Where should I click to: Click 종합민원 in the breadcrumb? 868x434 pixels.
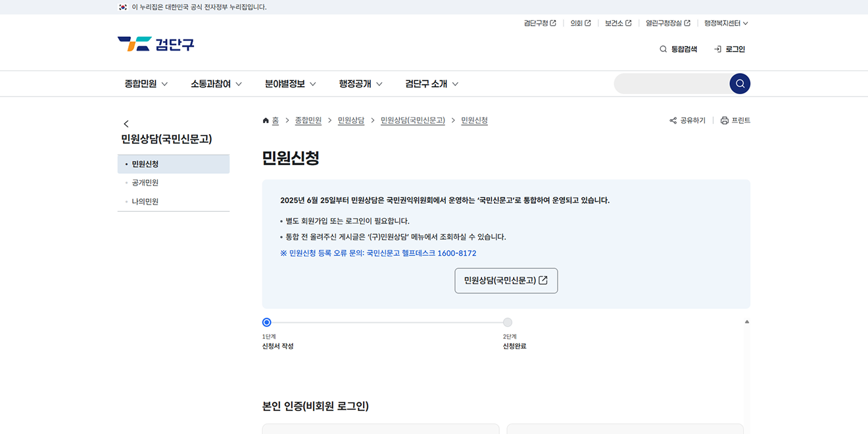point(308,120)
